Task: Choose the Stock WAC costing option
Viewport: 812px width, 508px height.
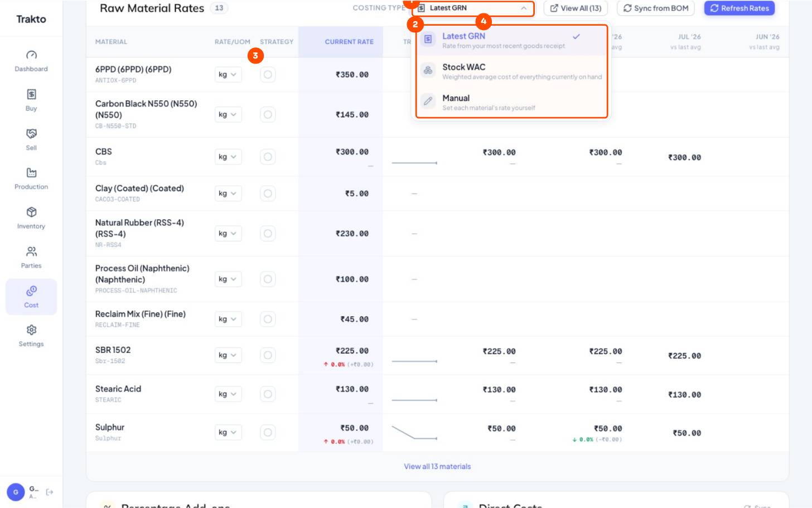Action: click(x=511, y=71)
